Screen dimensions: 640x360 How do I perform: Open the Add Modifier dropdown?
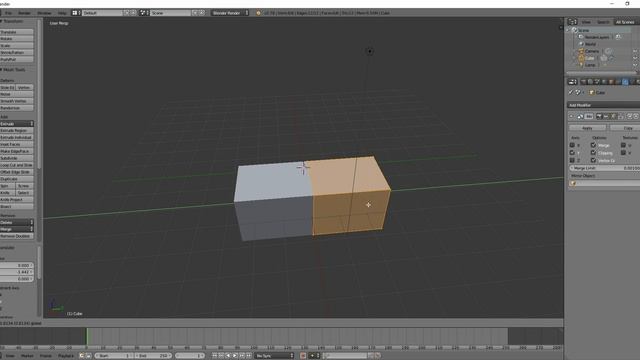tap(603, 105)
